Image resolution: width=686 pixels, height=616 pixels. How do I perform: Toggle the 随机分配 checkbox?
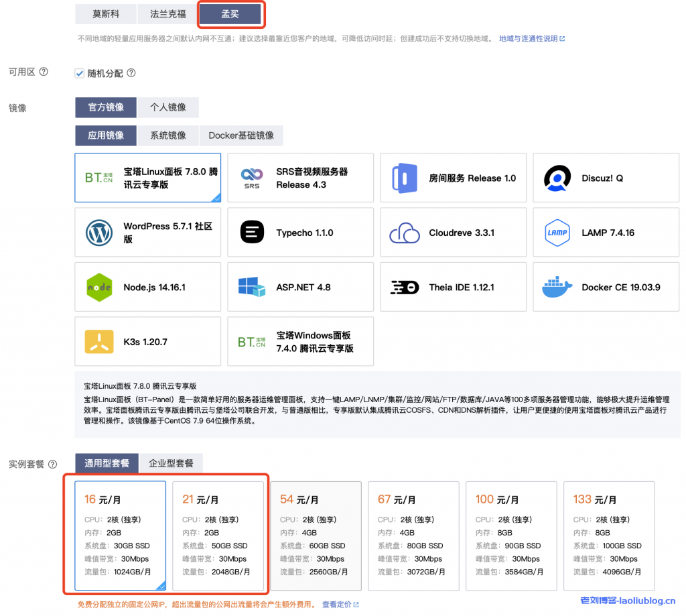click(x=79, y=73)
